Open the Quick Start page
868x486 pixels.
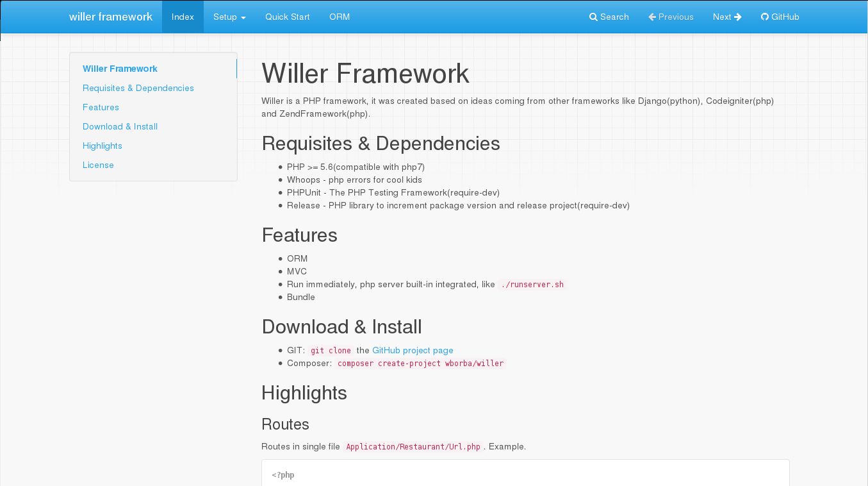(287, 17)
